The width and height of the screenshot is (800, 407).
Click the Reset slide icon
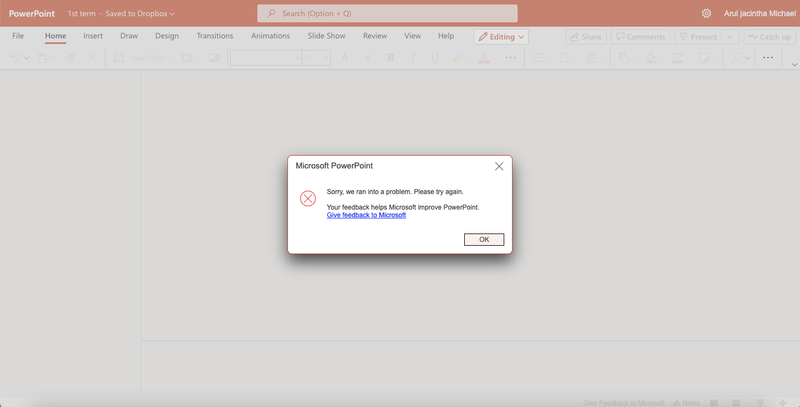[x=214, y=58]
